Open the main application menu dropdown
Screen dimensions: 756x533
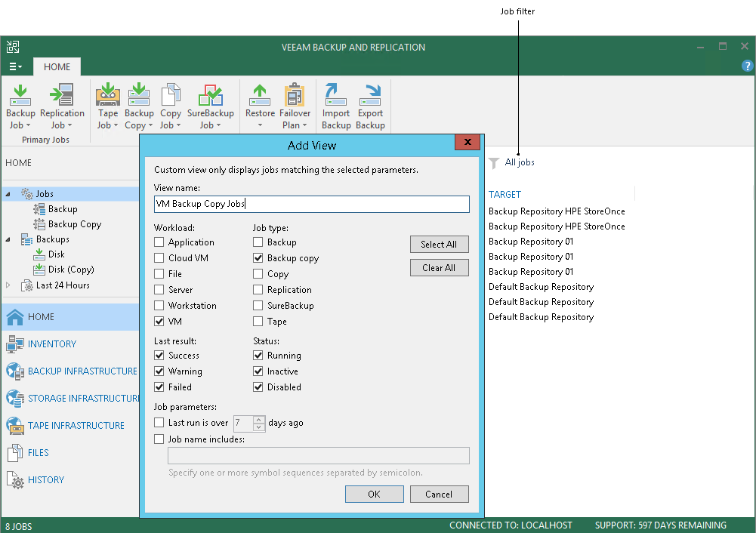[15, 66]
